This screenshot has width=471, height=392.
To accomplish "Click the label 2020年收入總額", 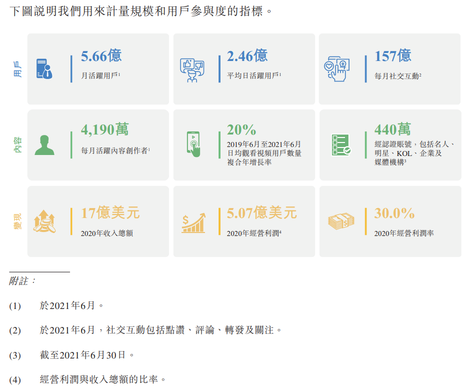I will [107, 233].
